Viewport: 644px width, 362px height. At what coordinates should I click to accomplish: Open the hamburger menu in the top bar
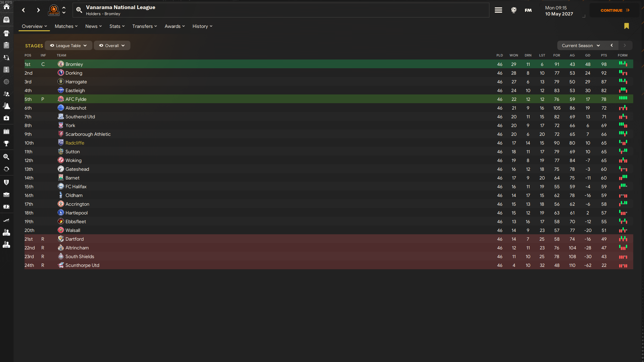pyautogui.click(x=498, y=10)
